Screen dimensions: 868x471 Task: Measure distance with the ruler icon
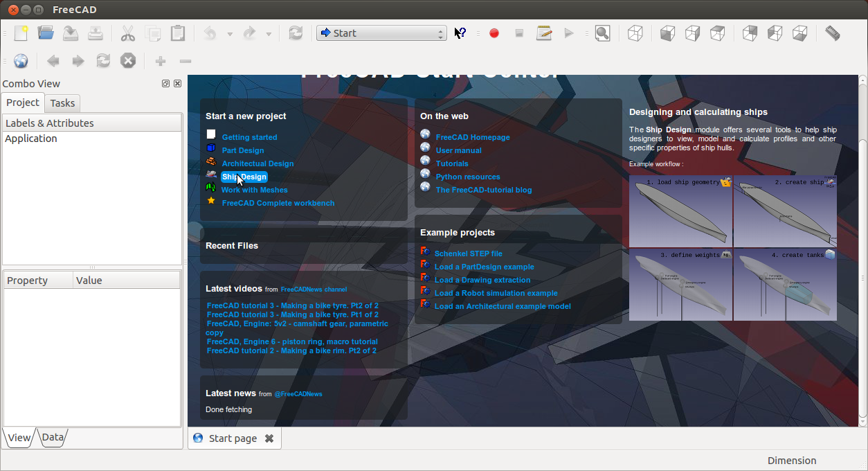[833, 33]
